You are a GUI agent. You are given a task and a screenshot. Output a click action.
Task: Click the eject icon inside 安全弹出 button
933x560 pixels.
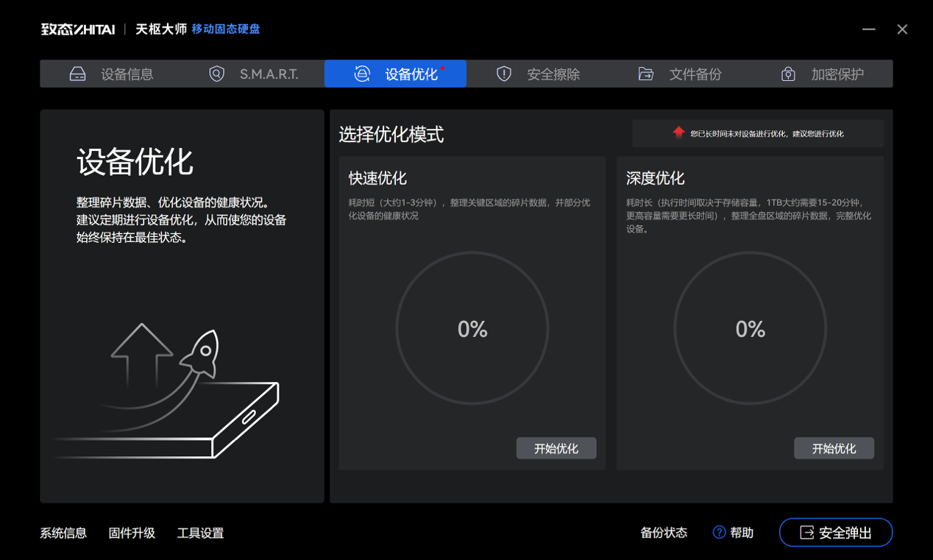click(807, 532)
